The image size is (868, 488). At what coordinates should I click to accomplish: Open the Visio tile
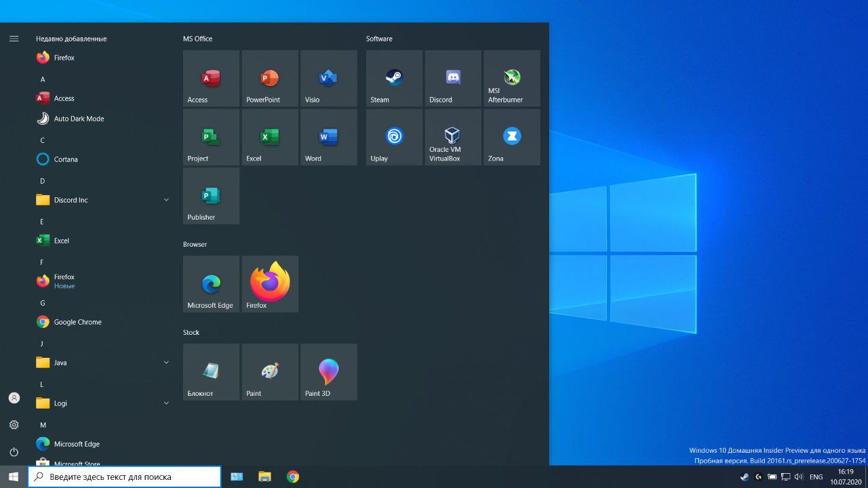point(329,78)
